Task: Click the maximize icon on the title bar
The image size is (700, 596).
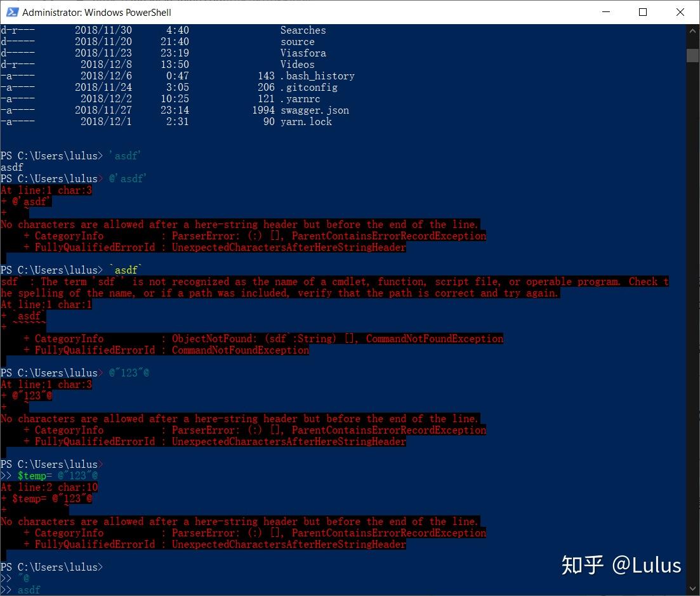Action: coord(643,12)
